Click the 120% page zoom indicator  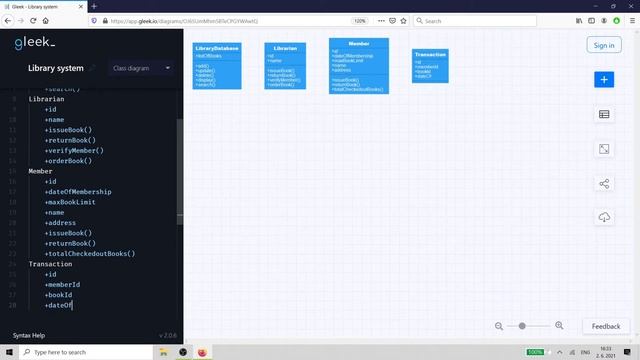pyautogui.click(x=360, y=21)
